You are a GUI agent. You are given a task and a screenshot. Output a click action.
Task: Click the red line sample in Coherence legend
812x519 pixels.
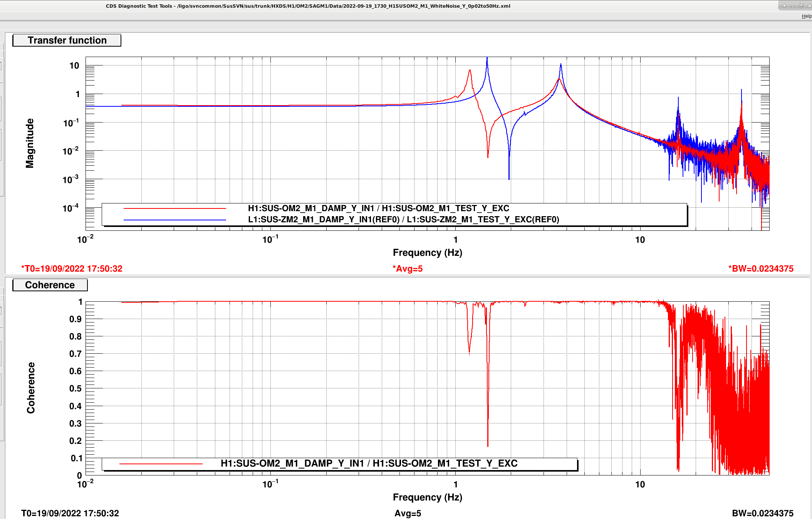(x=161, y=464)
